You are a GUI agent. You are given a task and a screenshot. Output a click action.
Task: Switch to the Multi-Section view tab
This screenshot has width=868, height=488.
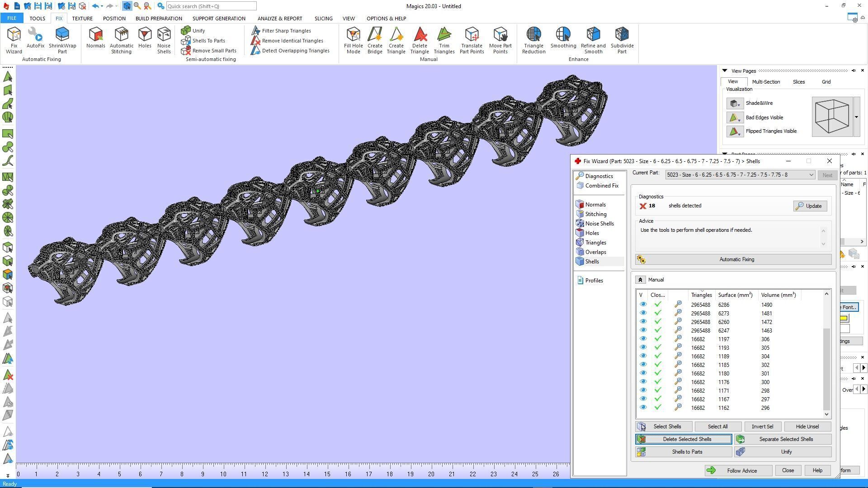click(x=765, y=82)
